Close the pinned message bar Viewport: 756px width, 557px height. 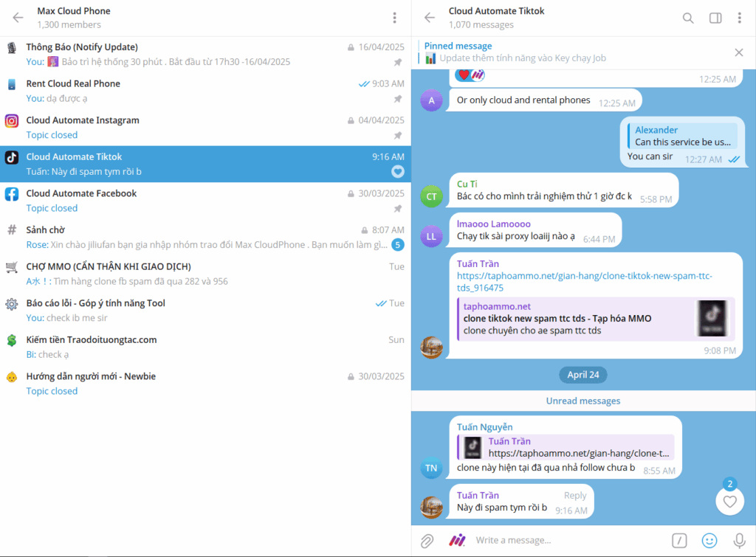738,52
